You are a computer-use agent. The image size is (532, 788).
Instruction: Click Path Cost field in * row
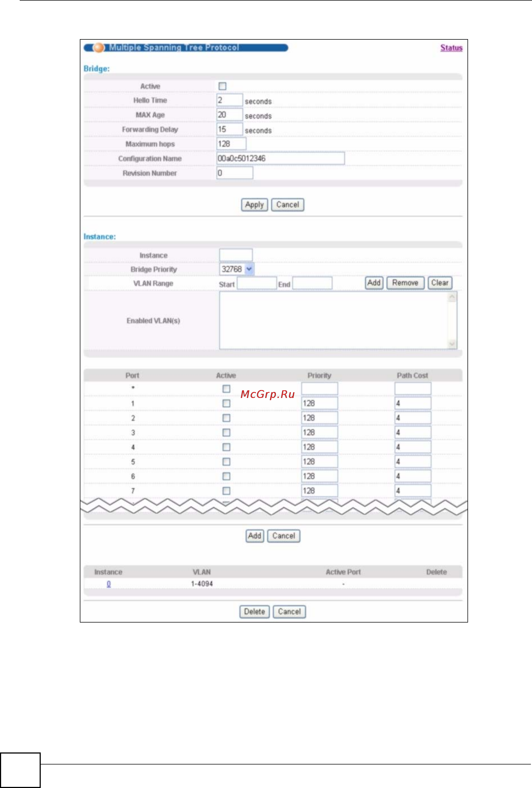(413, 389)
